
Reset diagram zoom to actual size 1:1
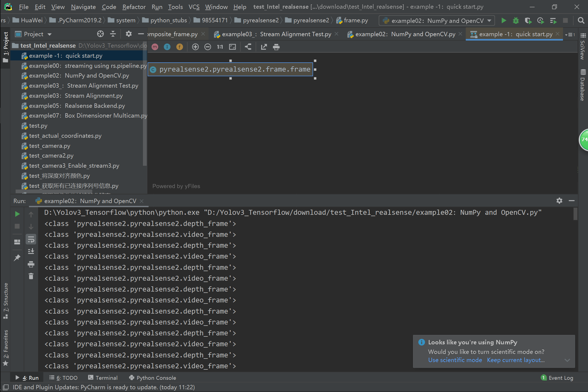click(x=220, y=47)
